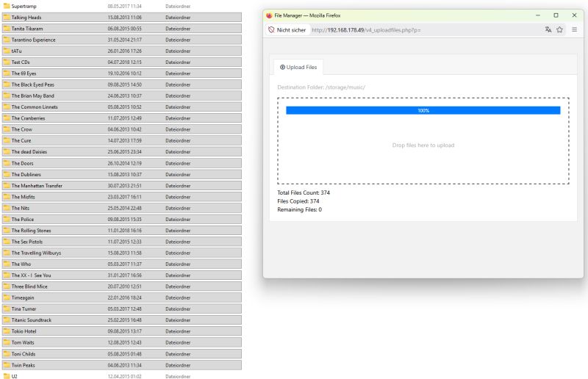Click the Supertramp folder icon
The image size is (588, 379).
pos(7,6)
